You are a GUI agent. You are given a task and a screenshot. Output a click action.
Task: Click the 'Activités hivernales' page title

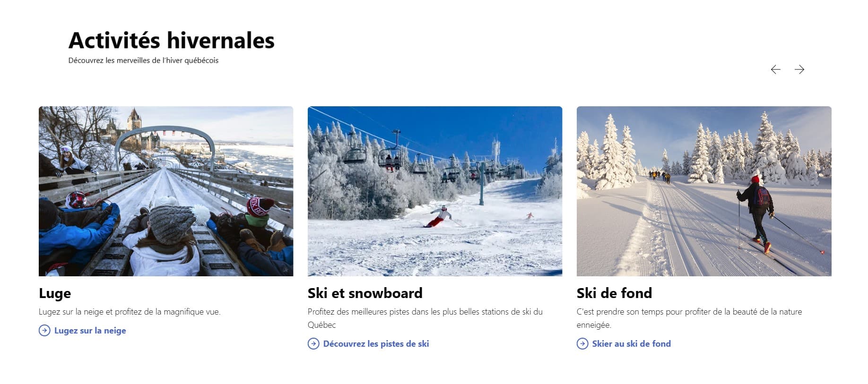[171, 41]
